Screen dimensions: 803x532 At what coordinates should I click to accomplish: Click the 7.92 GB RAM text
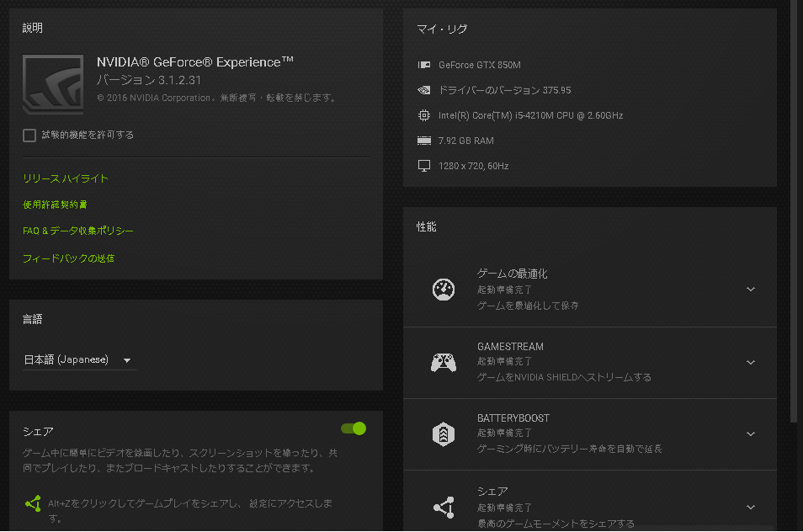466,141
